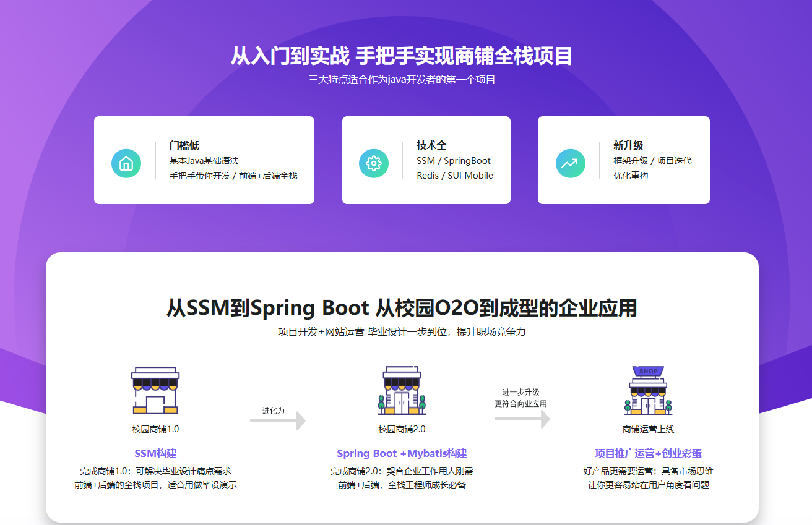Click the 校园商铺2.0 shop illustration
The image size is (812, 525).
tap(402, 390)
